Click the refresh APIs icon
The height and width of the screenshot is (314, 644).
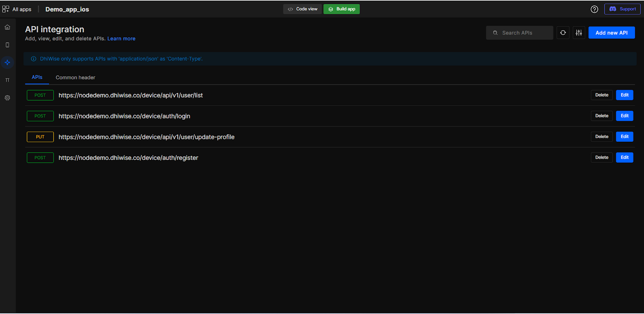tap(563, 33)
